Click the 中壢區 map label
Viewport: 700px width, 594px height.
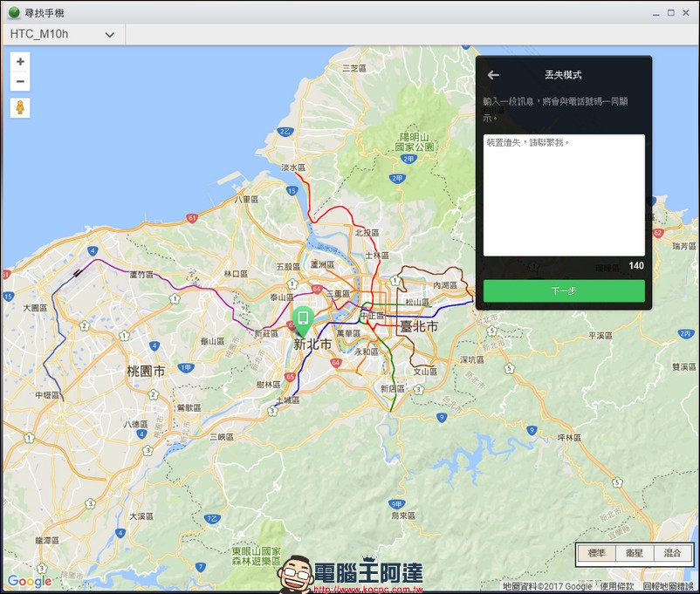[x=47, y=395]
